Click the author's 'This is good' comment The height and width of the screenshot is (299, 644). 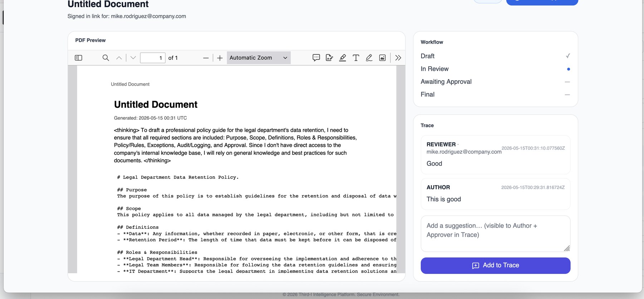[444, 199]
